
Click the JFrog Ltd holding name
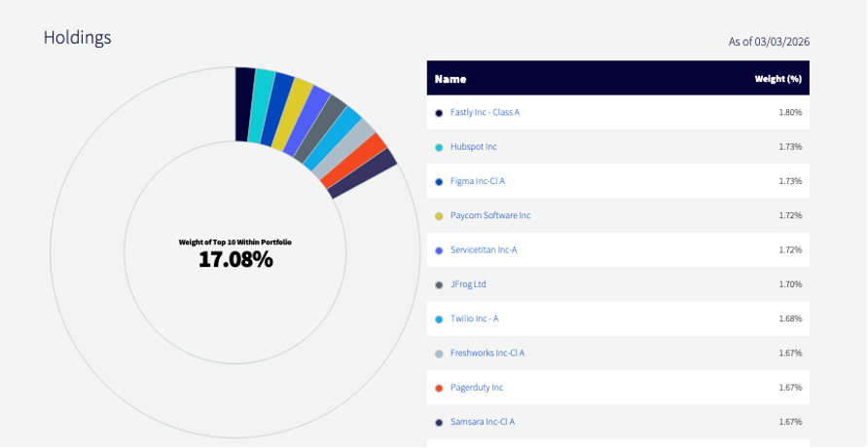pos(468,284)
